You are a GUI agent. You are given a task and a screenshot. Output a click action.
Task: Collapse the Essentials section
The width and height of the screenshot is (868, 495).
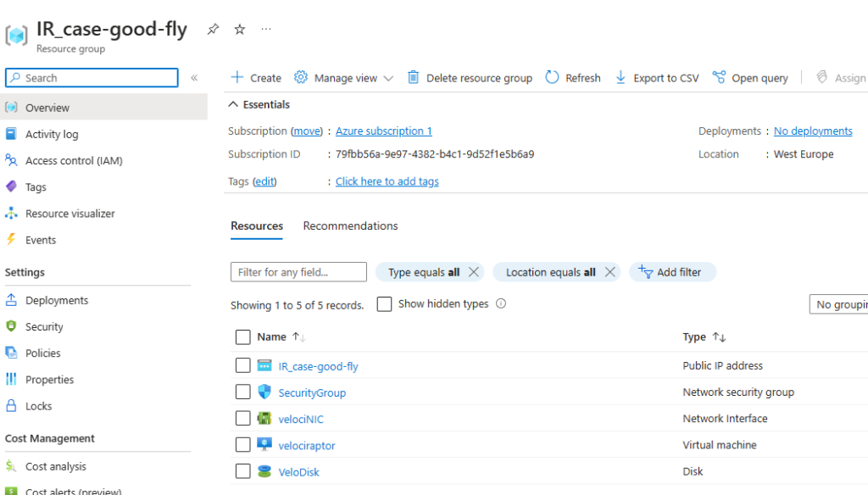pos(233,104)
